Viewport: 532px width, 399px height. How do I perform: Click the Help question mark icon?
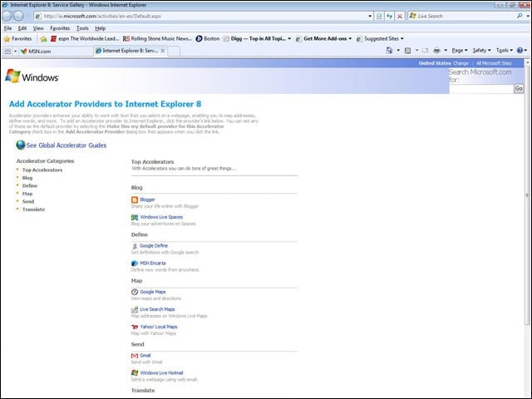coord(520,50)
